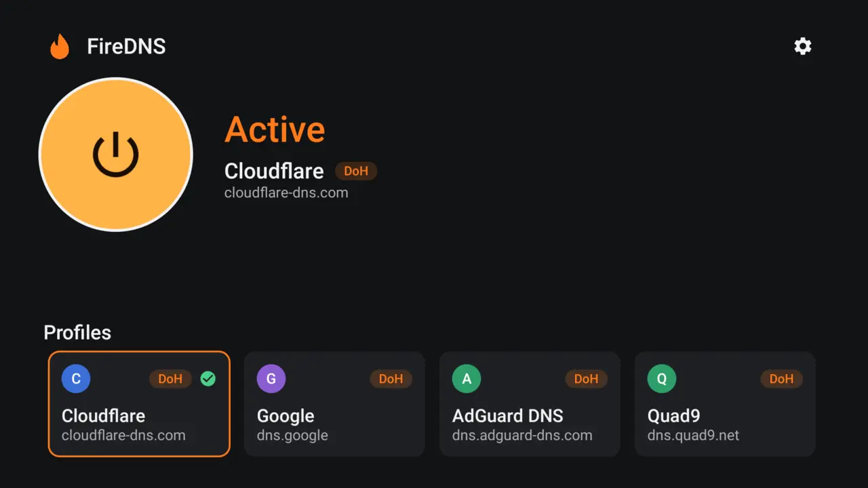Click the FireDNS app title
The height and width of the screenshot is (488, 868).
click(126, 46)
